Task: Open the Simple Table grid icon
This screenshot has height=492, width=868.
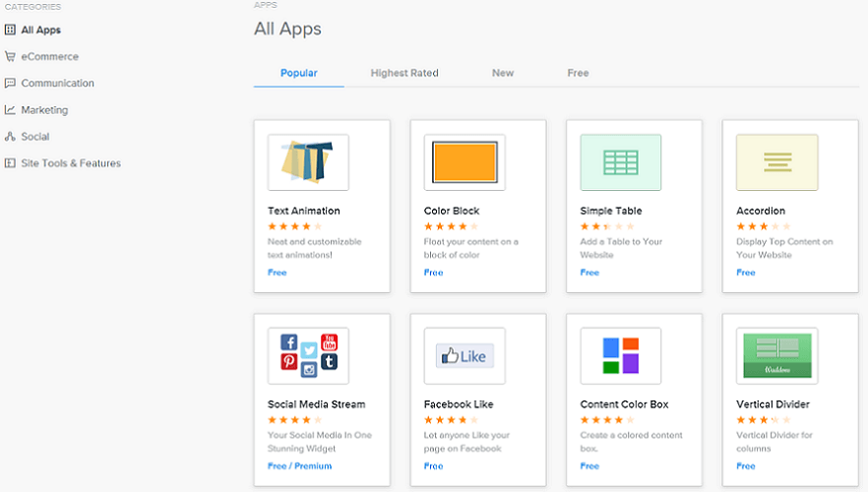Action: (x=621, y=162)
